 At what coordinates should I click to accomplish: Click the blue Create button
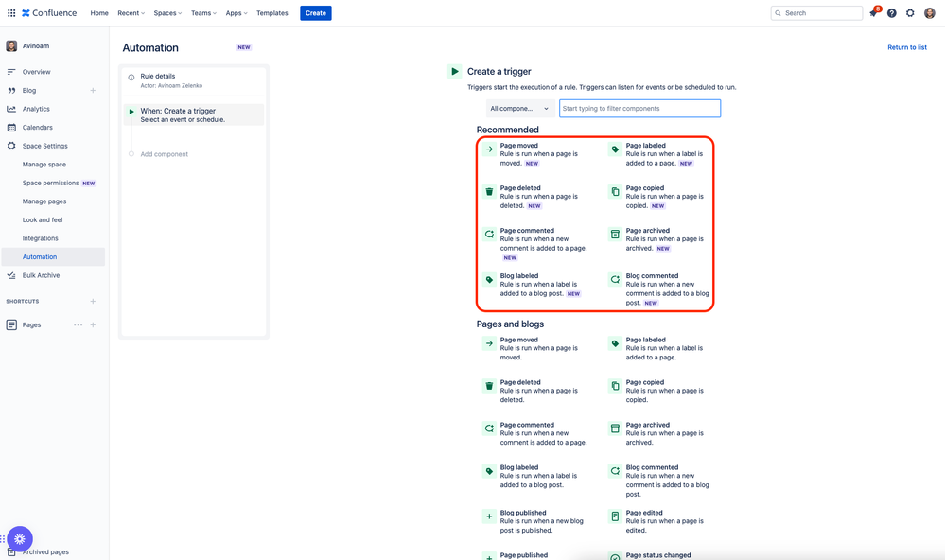[315, 12]
